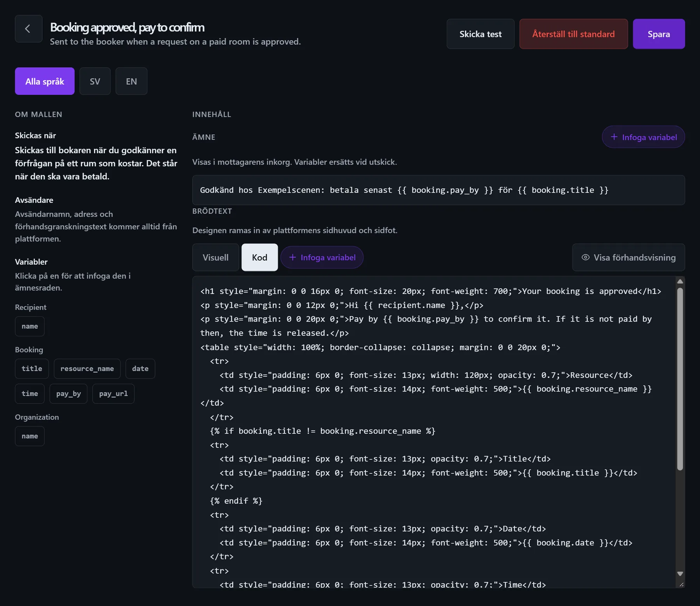Insert the Booking time variable chip
Screen dimensions: 700x606
coord(30,393)
